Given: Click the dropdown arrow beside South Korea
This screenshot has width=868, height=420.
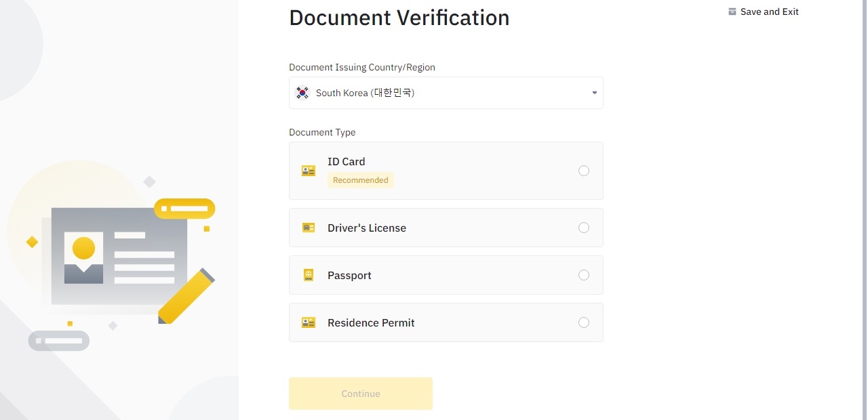Looking at the screenshot, I should tap(595, 93).
